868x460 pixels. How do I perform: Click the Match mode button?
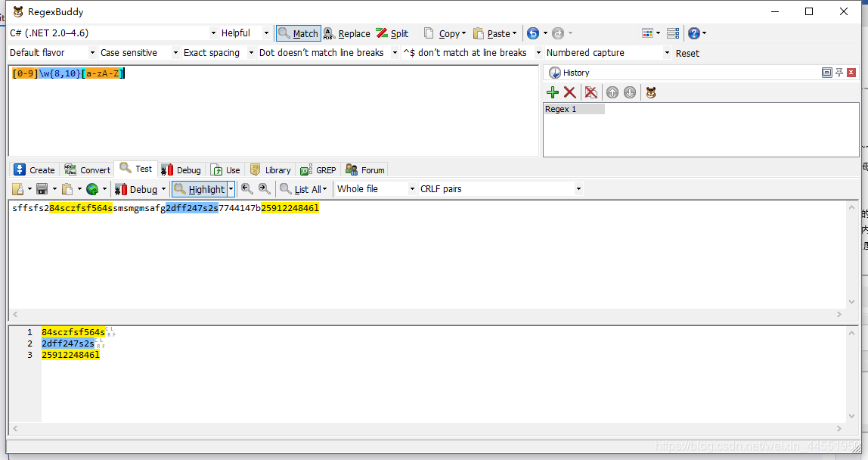(299, 33)
